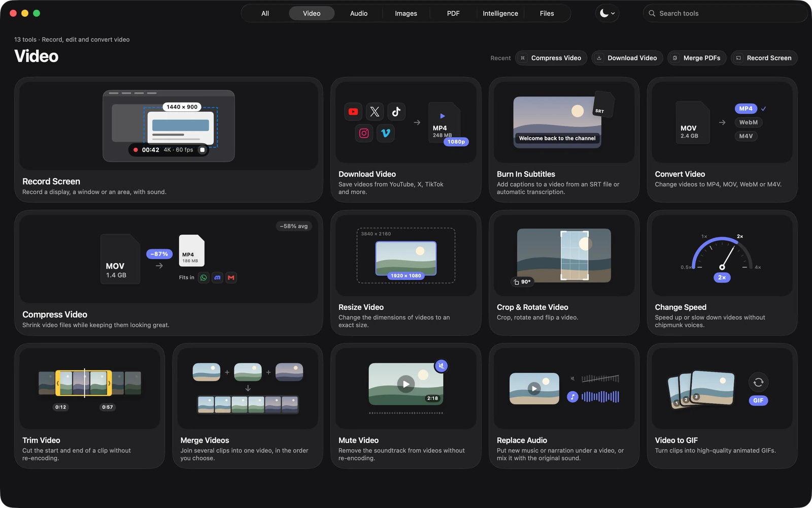This screenshot has height=508, width=812.
Task: Switch to the Intelligence tab
Action: pyautogui.click(x=500, y=13)
